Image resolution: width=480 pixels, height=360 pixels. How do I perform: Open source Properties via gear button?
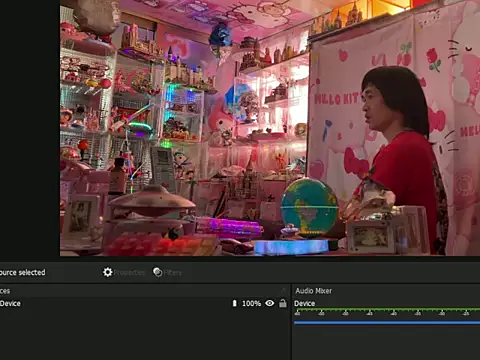124,272
